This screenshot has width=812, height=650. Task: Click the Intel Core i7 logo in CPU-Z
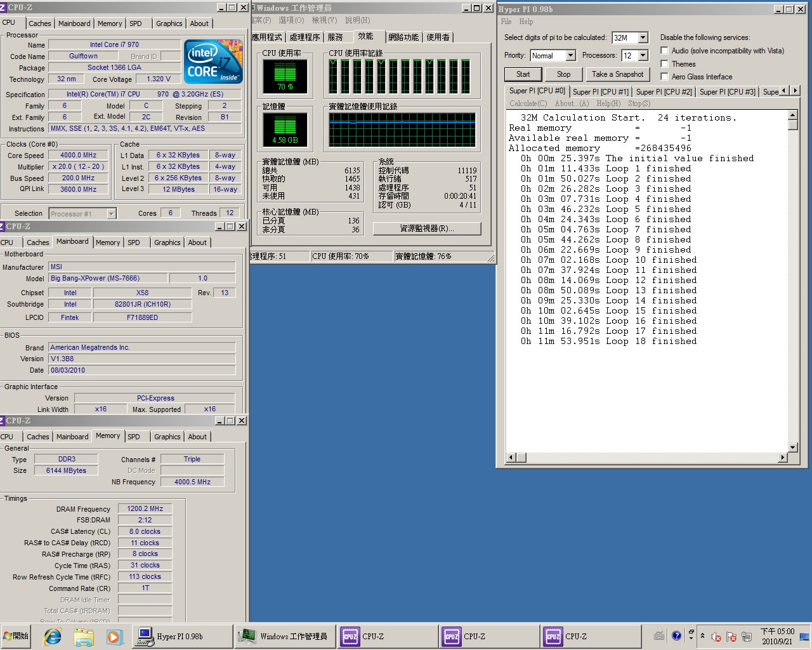(x=213, y=62)
